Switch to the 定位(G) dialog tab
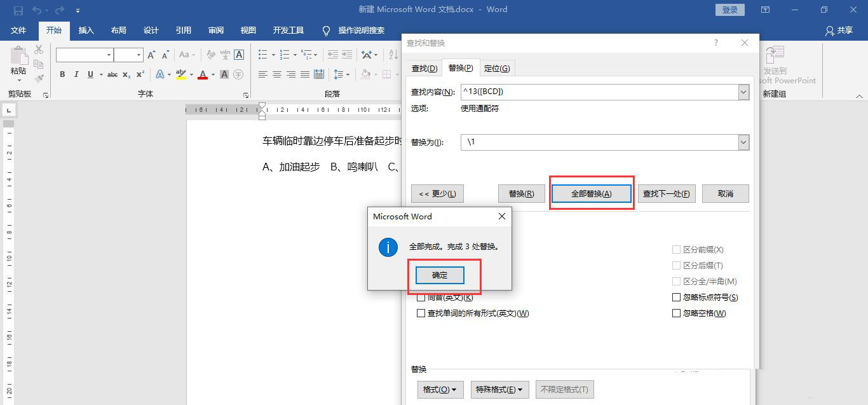The image size is (868, 405). 496,68
